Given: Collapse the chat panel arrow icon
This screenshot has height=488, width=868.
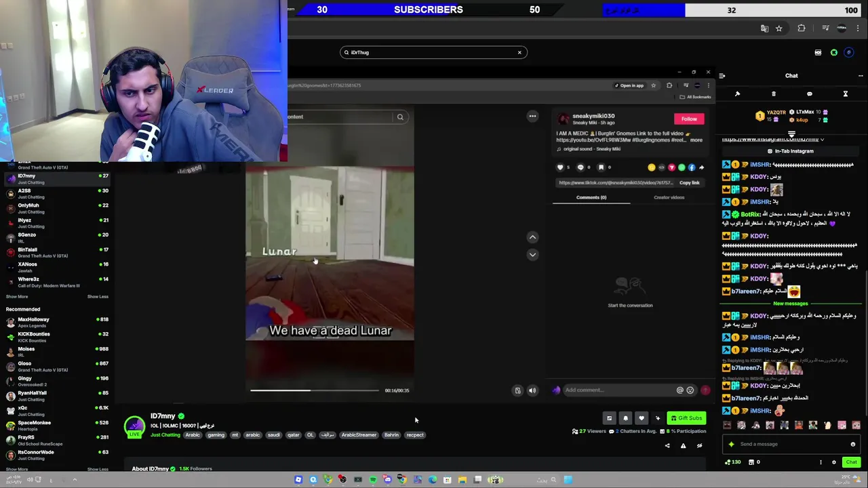Looking at the screenshot, I should (722, 76).
